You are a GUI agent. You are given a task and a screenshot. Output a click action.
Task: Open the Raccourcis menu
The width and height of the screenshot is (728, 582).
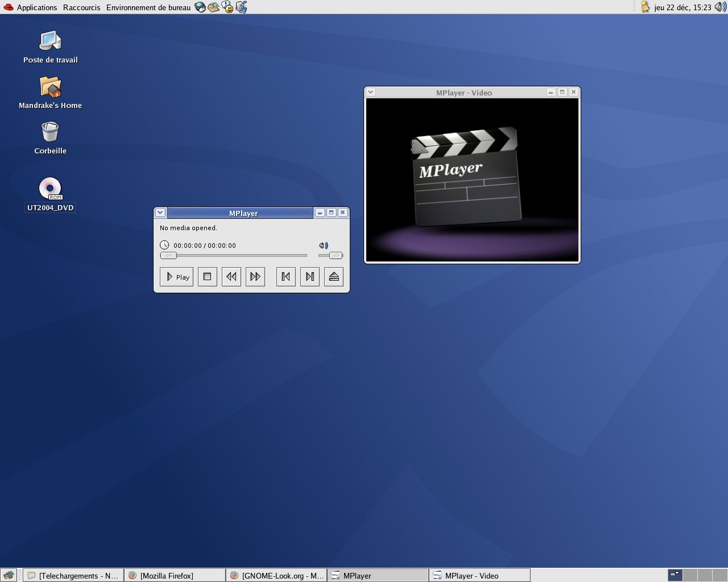click(x=81, y=7)
